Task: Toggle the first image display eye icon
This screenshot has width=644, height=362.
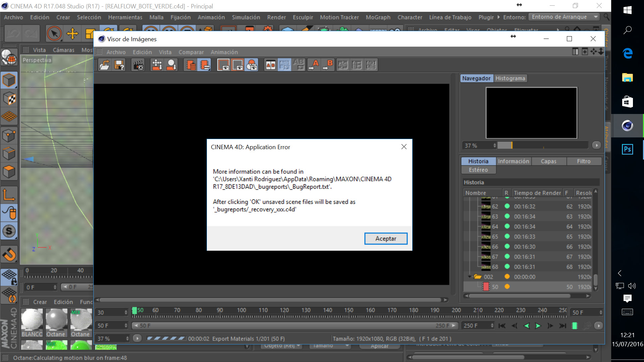Action: [x=223, y=65]
